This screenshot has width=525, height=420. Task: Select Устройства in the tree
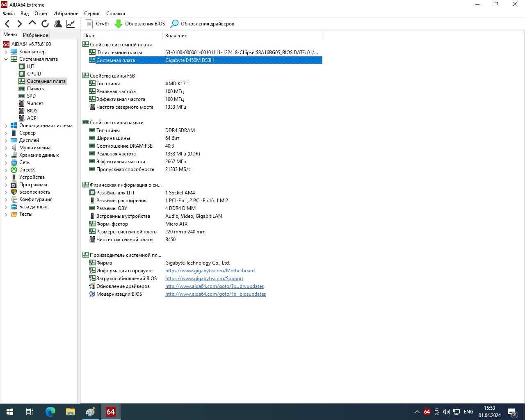pos(32,177)
